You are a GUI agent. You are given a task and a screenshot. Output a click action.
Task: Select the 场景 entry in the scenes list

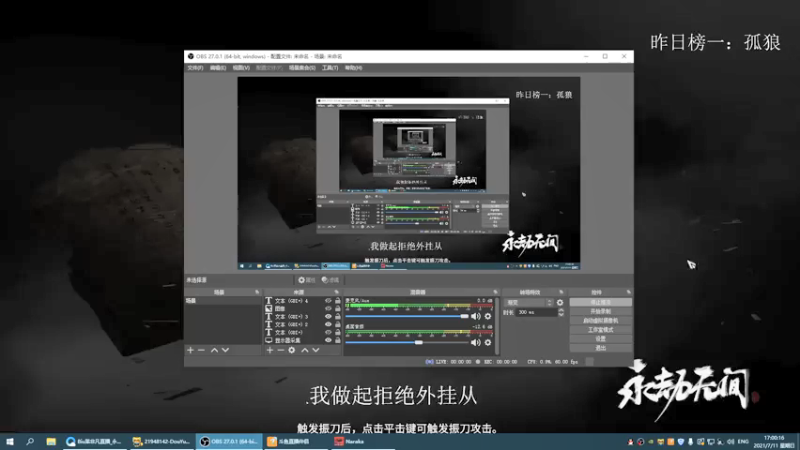[x=223, y=301]
